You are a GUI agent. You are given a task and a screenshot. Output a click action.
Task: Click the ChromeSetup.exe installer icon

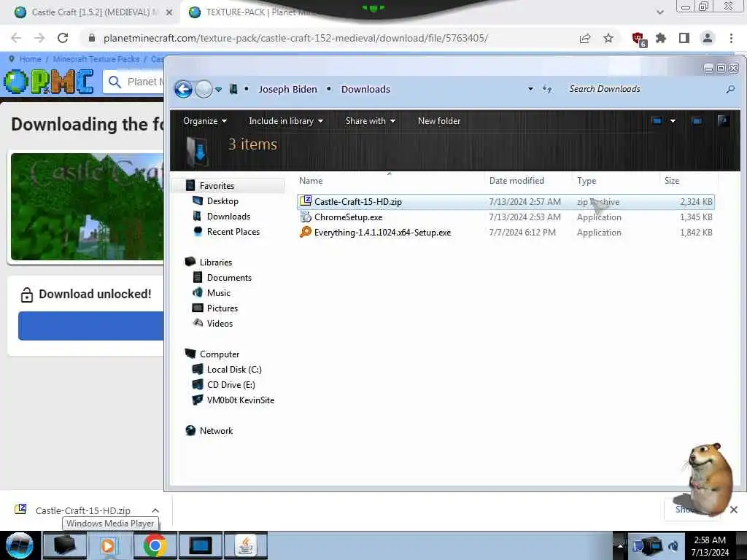click(306, 217)
